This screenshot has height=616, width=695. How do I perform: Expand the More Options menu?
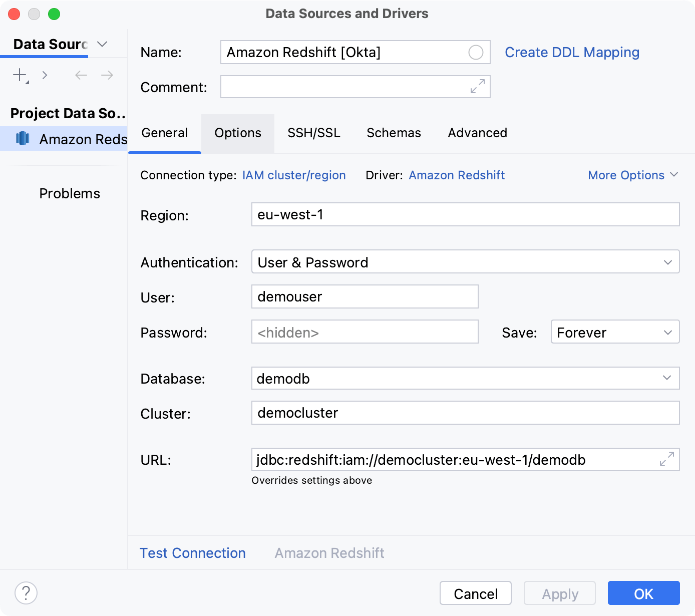click(x=632, y=175)
